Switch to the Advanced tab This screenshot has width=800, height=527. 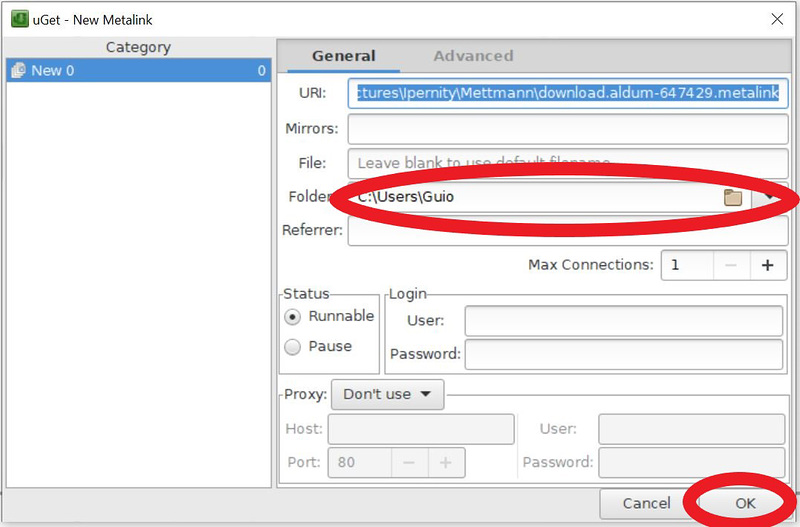pos(473,56)
